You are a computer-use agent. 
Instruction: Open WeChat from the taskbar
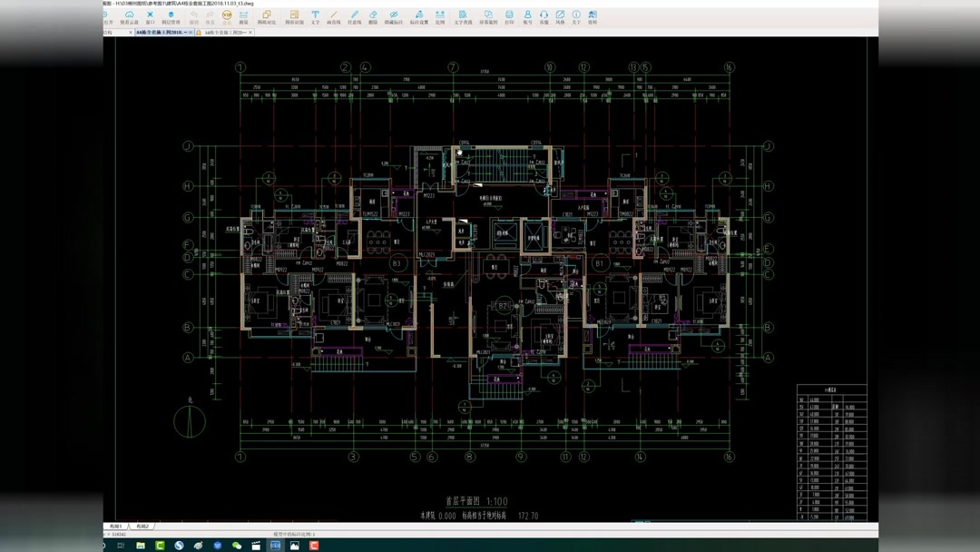(x=237, y=546)
